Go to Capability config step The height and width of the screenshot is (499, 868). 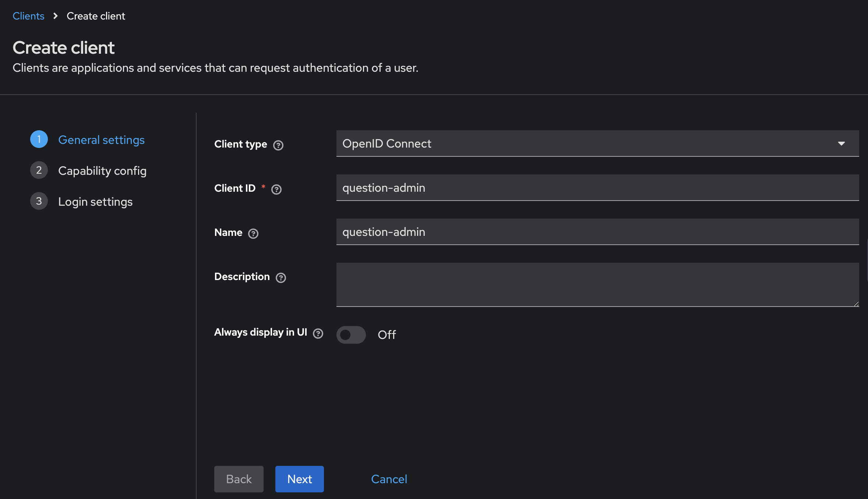point(102,171)
